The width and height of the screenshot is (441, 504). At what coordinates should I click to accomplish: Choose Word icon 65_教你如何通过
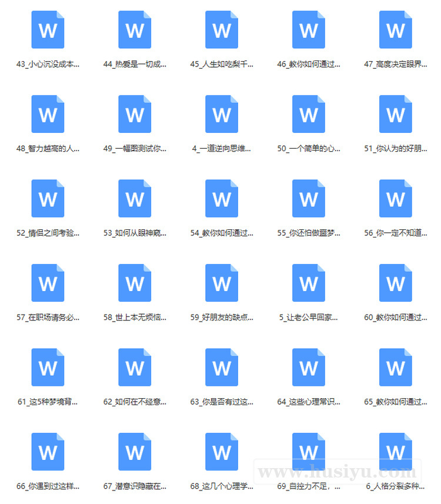tap(396, 368)
